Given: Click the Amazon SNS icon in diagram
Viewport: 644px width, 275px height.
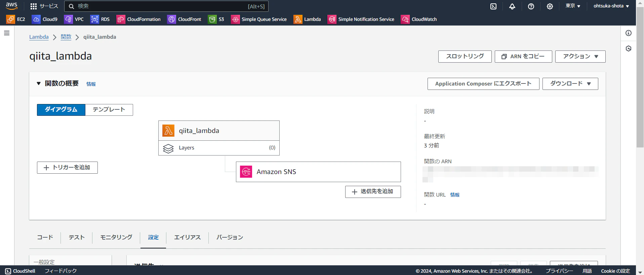Looking at the screenshot, I should (246, 172).
